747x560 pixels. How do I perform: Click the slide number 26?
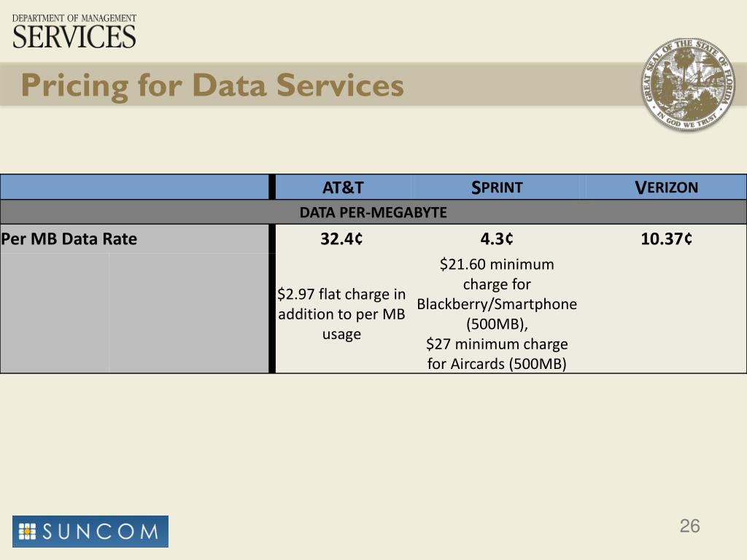[x=690, y=526]
